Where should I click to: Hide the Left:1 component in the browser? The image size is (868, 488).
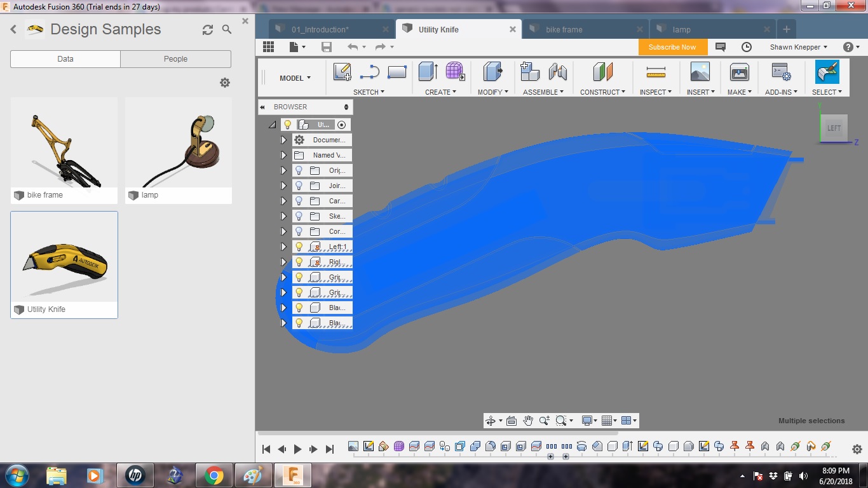[x=299, y=247]
